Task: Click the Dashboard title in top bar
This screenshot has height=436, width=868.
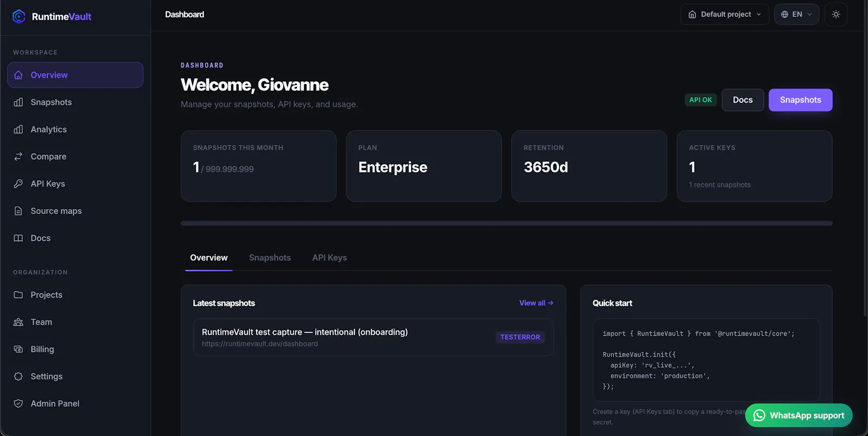Action: (x=184, y=15)
